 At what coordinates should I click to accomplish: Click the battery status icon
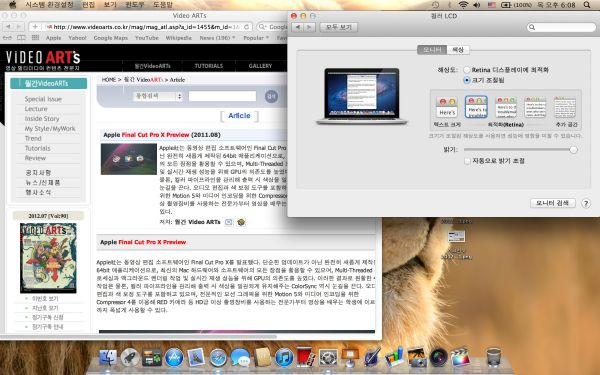click(505, 5)
